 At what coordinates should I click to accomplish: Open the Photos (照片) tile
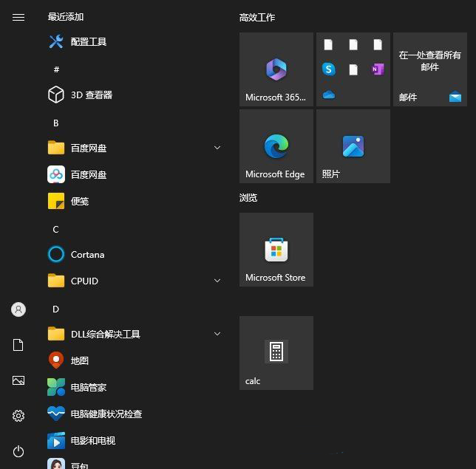pyautogui.click(x=353, y=146)
